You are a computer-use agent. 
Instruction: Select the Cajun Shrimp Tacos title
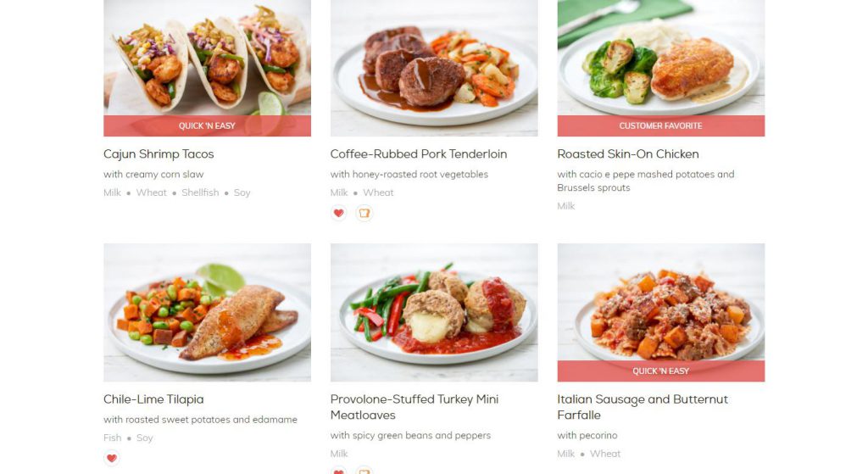159,154
